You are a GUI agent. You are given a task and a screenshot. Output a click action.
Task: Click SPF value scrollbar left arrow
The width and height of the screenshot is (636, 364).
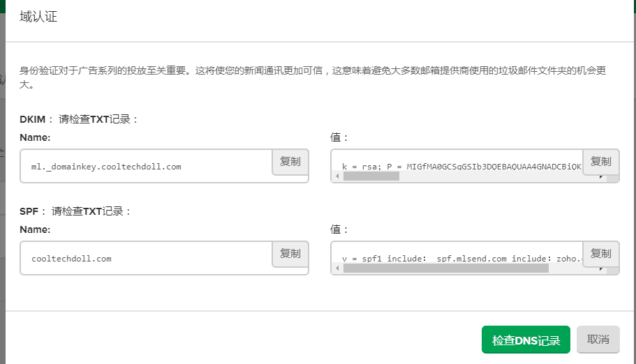pos(337,268)
